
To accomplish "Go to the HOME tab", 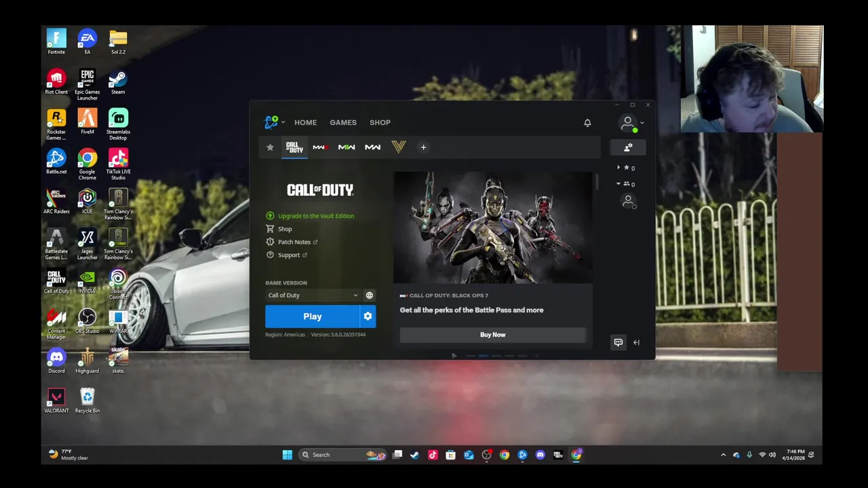I will [305, 123].
